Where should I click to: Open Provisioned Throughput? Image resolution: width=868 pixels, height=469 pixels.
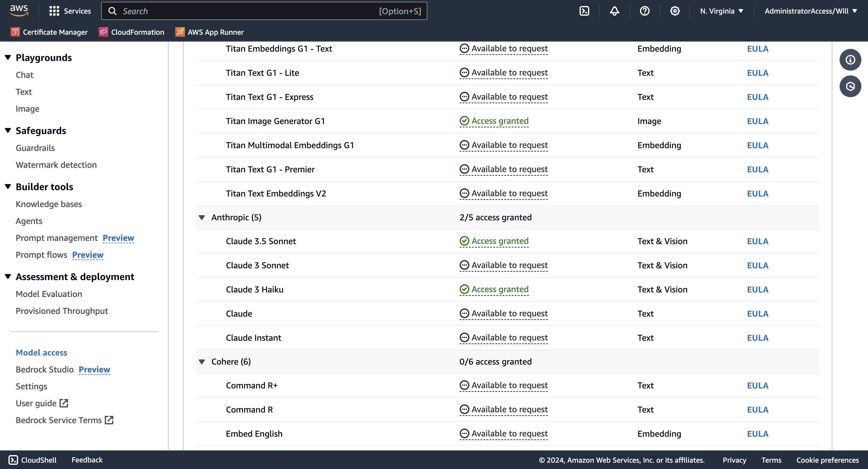point(62,311)
